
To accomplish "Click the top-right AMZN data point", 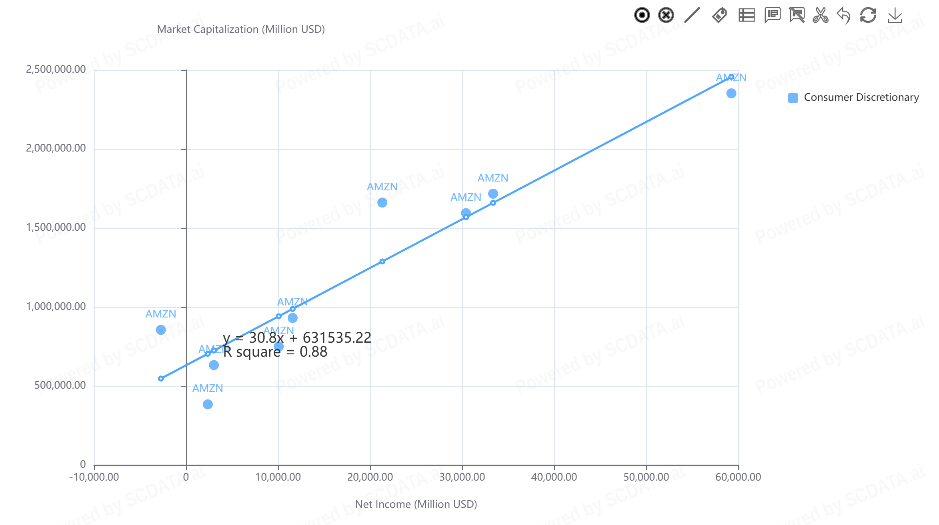I will 731,93.
